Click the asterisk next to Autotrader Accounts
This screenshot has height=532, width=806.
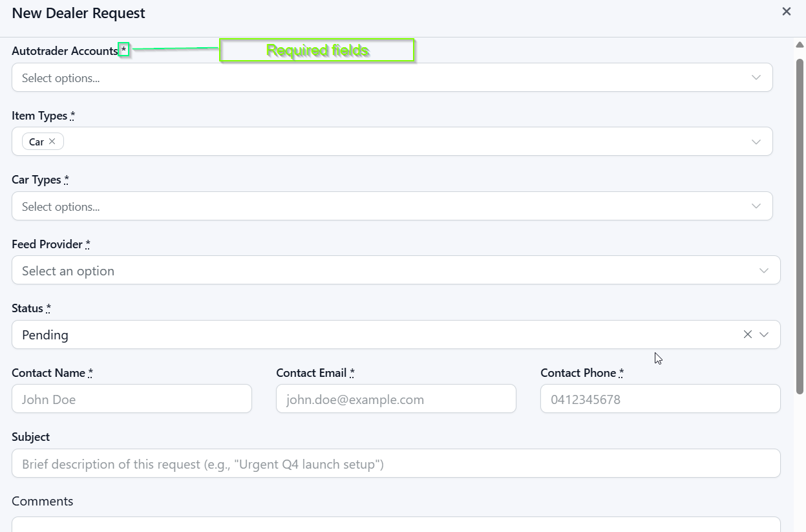(124, 50)
